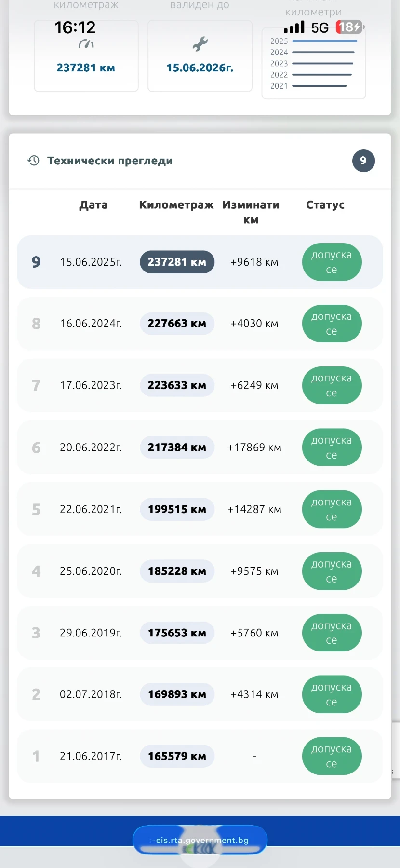The height and width of the screenshot is (868, 400).
Task: Click the Дата column header
Action: pyautogui.click(x=93, y=205)
